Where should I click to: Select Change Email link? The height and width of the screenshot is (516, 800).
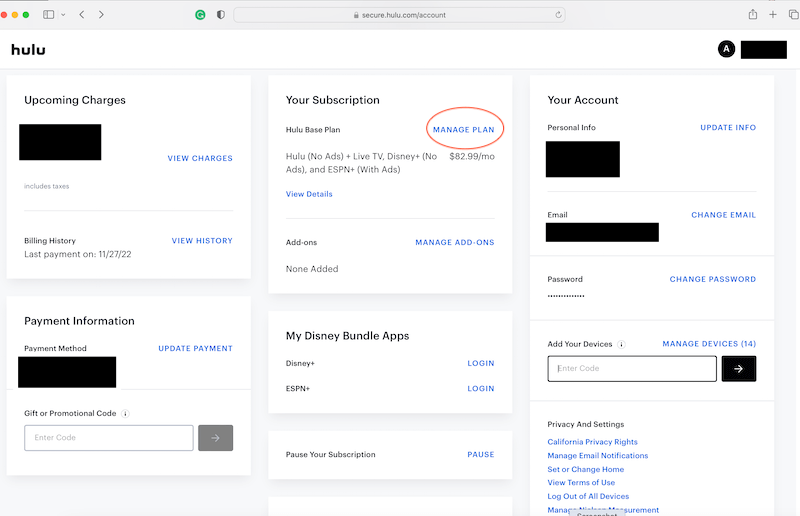tap(723, 215)
